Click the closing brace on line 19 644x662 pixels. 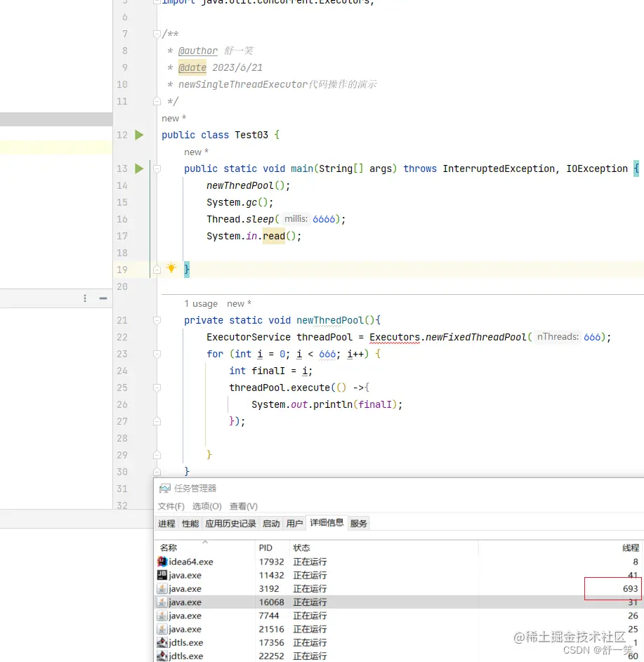tap(187, 270)
